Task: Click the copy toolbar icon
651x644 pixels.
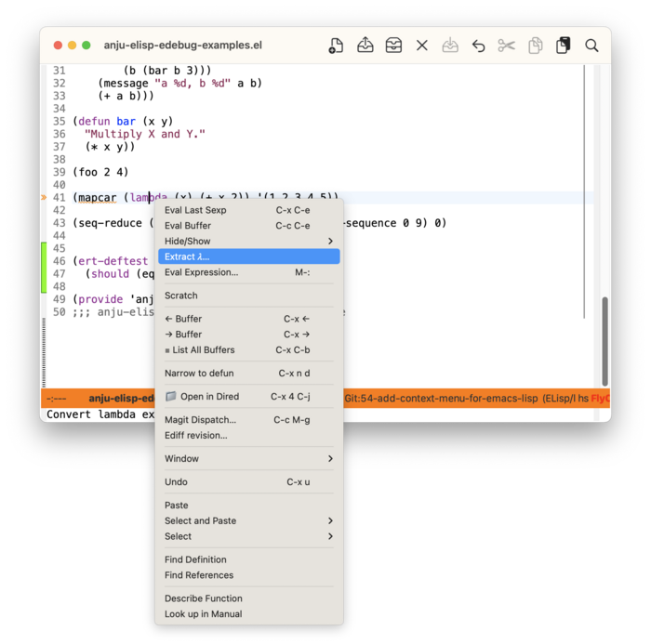Action: [535, 46]
